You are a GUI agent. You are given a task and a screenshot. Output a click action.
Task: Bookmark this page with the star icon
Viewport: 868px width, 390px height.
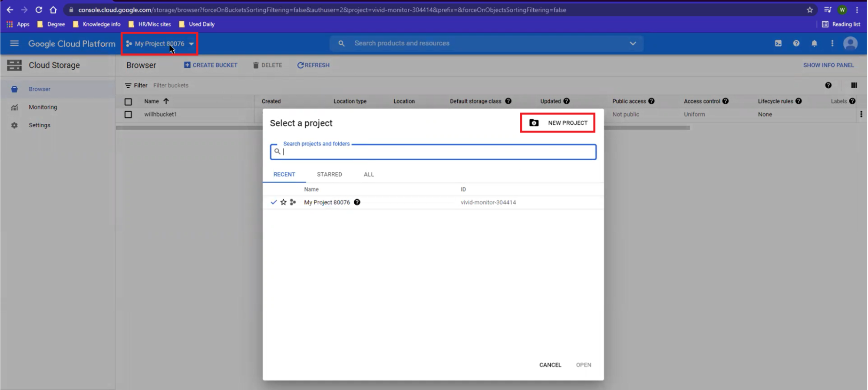[810, 10]
